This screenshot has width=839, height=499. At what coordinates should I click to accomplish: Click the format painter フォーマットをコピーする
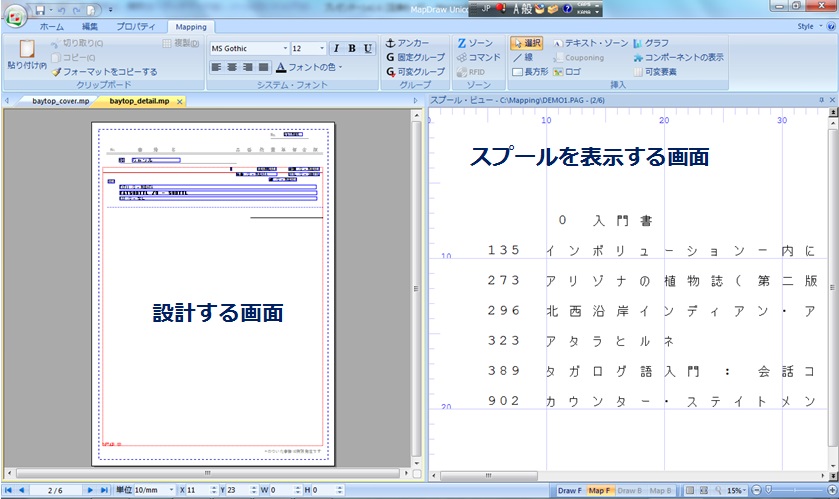105,72
